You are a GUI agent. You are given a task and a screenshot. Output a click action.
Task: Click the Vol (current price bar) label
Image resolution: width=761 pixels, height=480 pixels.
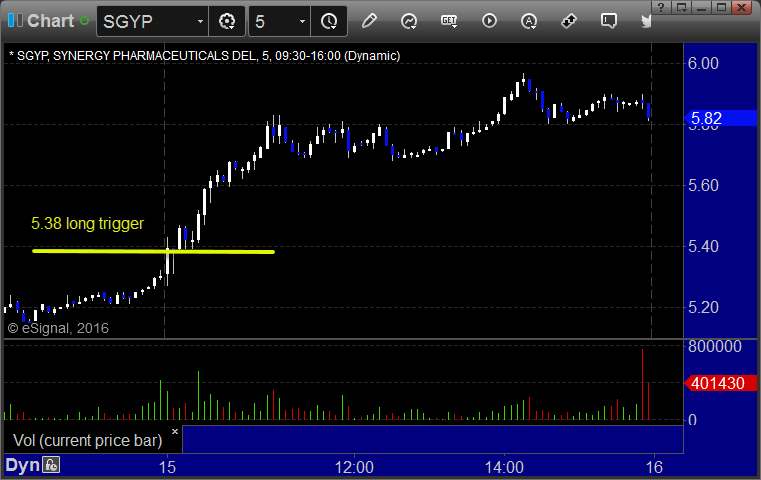tap(87, 440)
